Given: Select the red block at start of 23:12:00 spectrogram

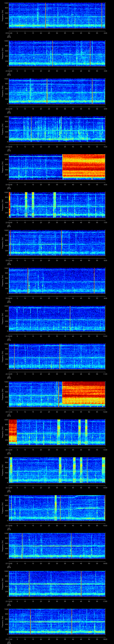Looking at the screenshot, I should click(13, 431).
